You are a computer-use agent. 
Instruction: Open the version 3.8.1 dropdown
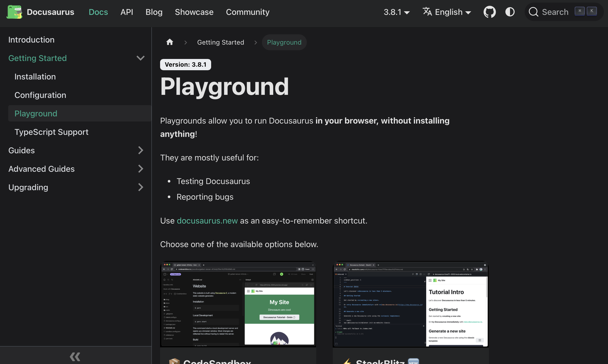coord(397,12)
